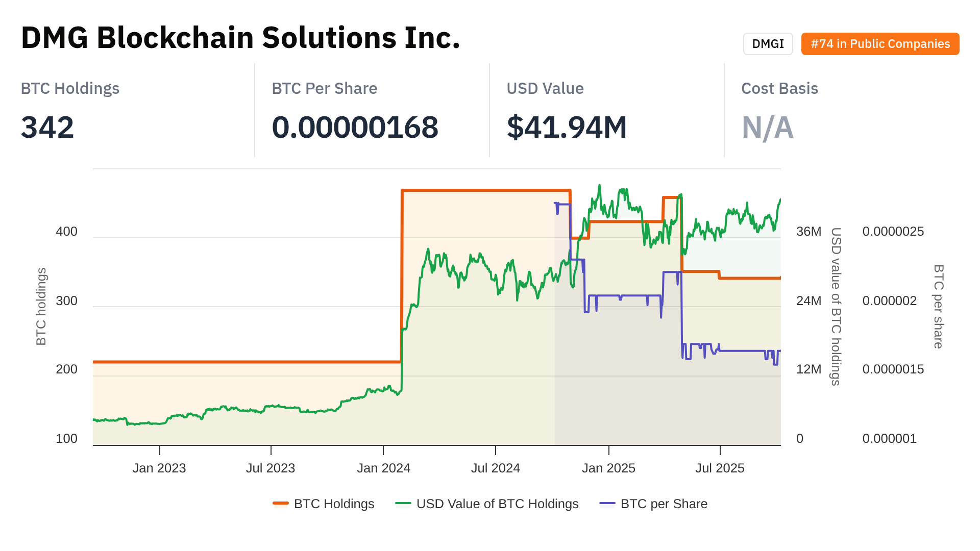The width and height of the screenshot is (980, 551).
Task: Toggle BTC per Share legend series
Action: pos(664,504)
